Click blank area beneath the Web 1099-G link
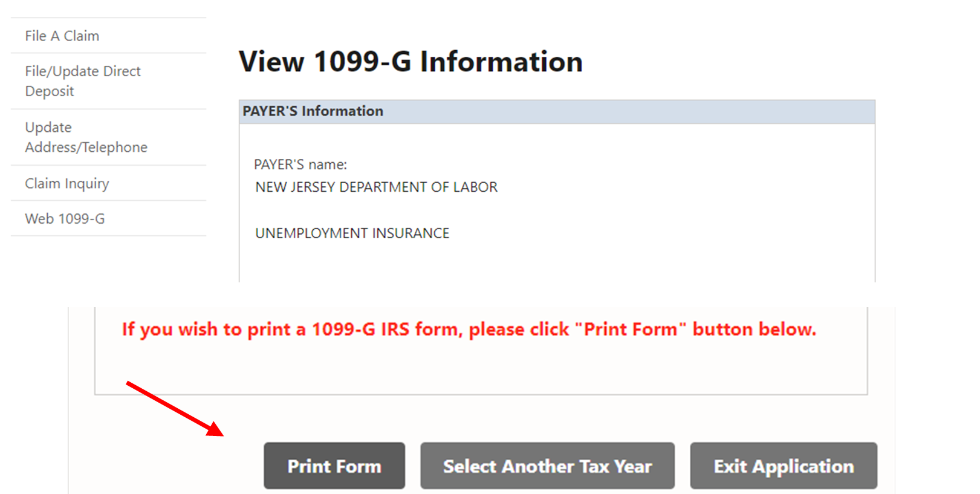Viewport: 980px width, 494px height. coord(109,259)
